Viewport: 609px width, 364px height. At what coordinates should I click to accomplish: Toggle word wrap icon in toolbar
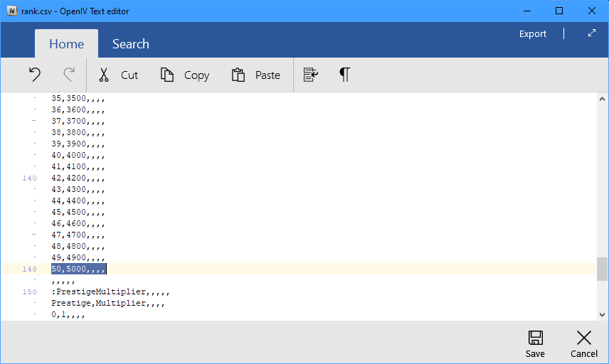[311, 75]
